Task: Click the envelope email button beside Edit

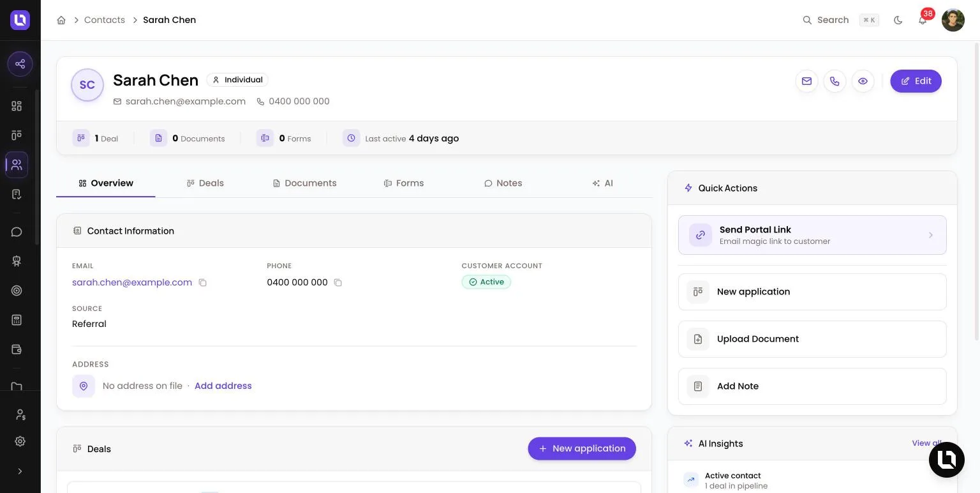Action: point(806,81)
